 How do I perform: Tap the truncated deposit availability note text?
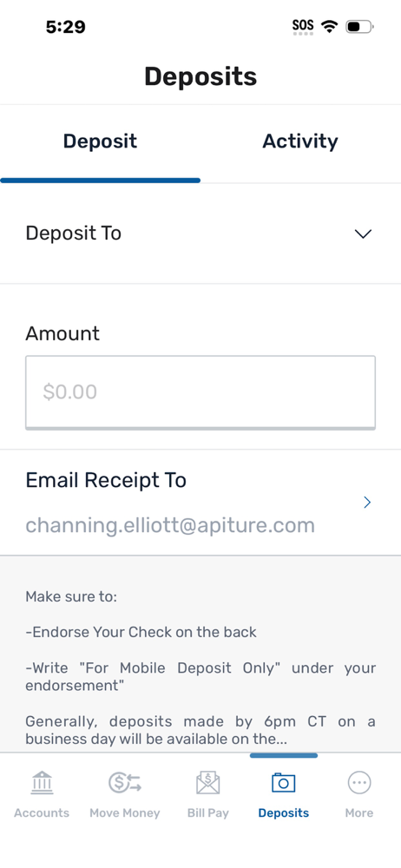coord(200,730)
